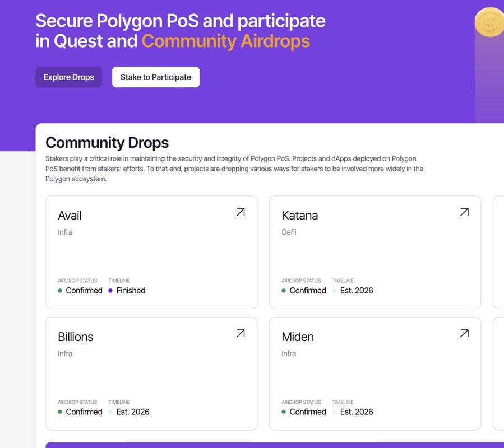This screenshot has width=504, height=448.
Task: Open the Katana drop title
Action: (x=299, y=216)
